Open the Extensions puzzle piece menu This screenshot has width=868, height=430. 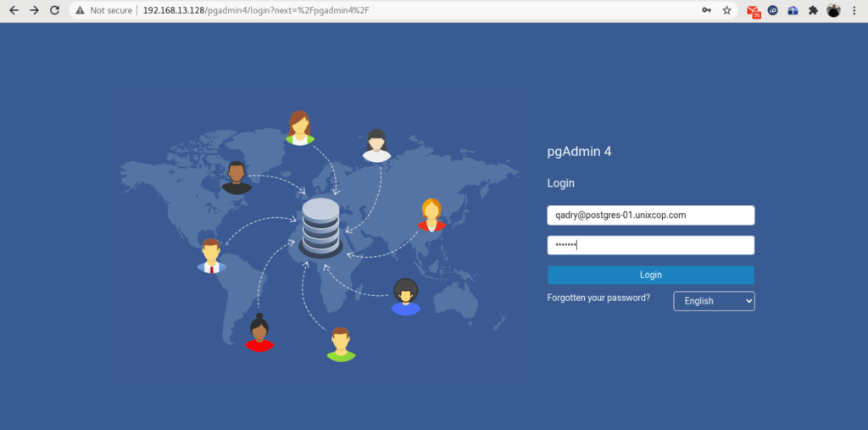(x=813, y=10)
